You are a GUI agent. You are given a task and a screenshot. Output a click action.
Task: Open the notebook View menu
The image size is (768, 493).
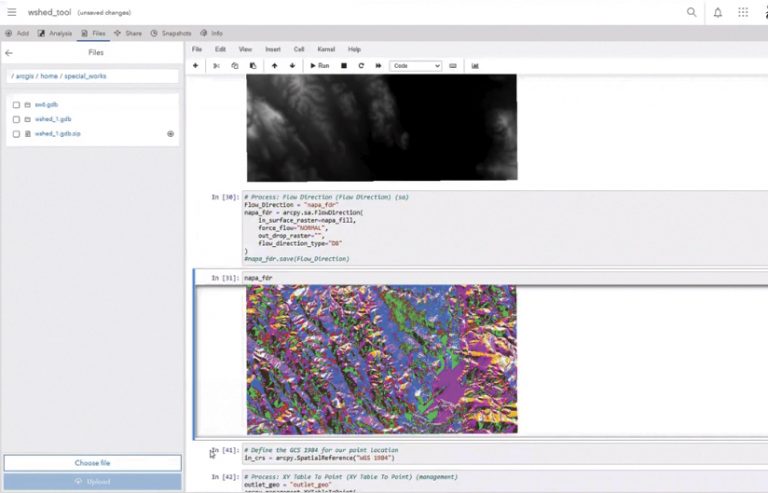pyautogui.click(x=245, y=49)
